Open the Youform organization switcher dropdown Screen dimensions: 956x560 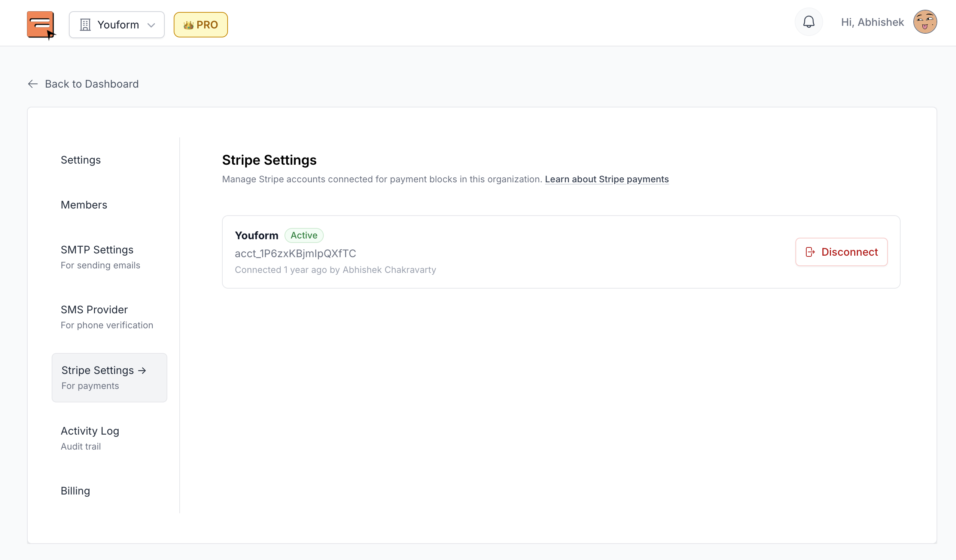(116, 25)
